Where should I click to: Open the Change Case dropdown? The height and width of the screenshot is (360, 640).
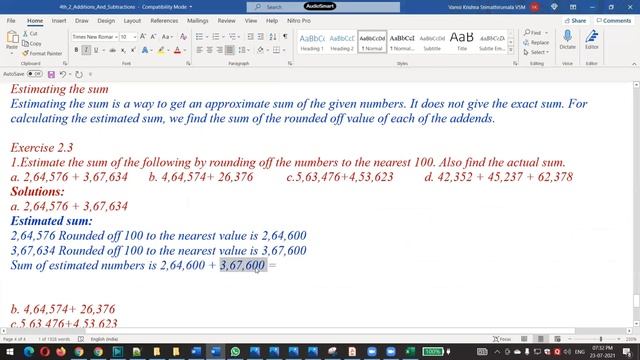pos(167,37)
